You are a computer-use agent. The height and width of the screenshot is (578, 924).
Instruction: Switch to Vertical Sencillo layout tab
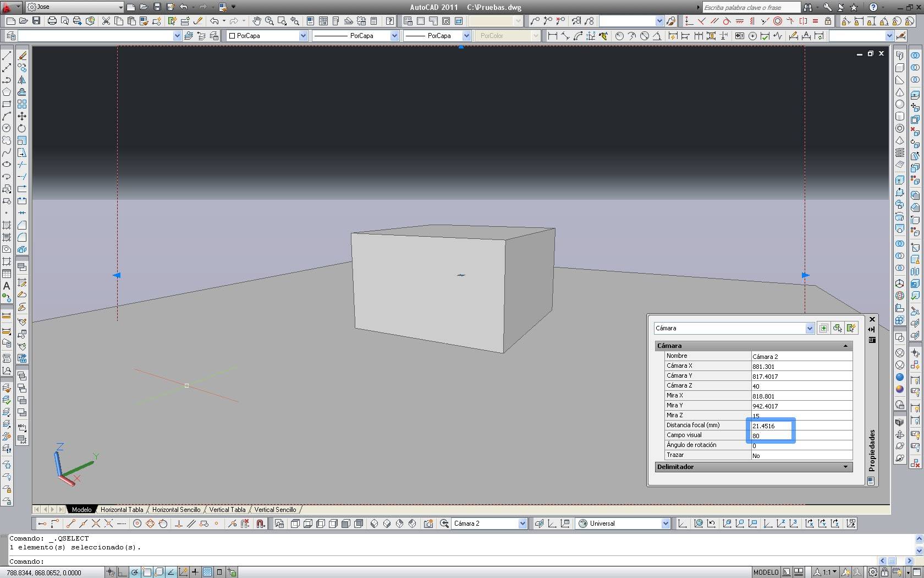click(x=275, y=510)
